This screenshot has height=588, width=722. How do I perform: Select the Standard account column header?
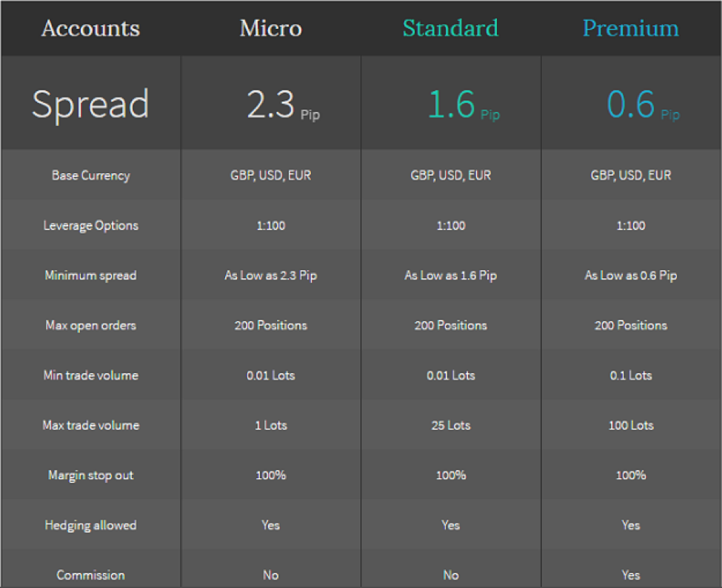pyautogui.click(x=451, y=28)
